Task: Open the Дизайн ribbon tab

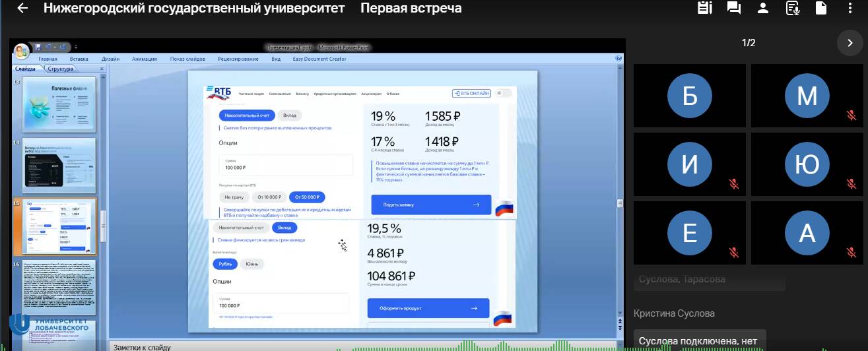Action: [x=110, y=59]
